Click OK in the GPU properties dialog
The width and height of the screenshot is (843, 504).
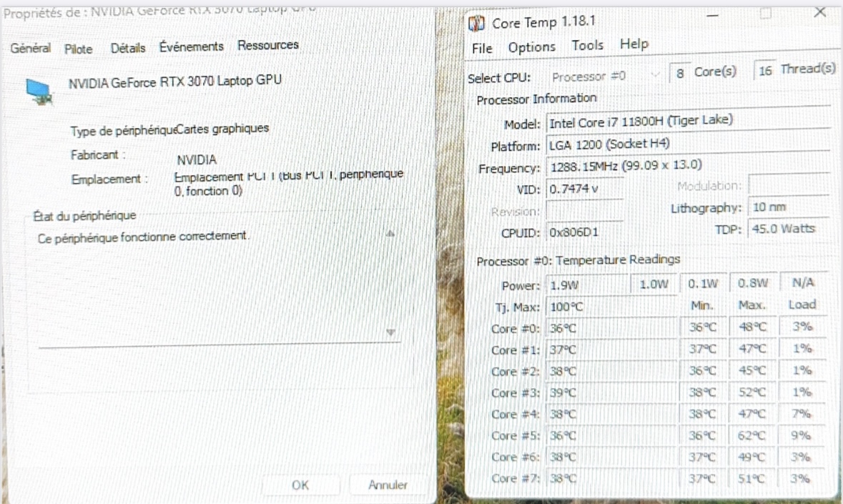[x=300, y=485]
